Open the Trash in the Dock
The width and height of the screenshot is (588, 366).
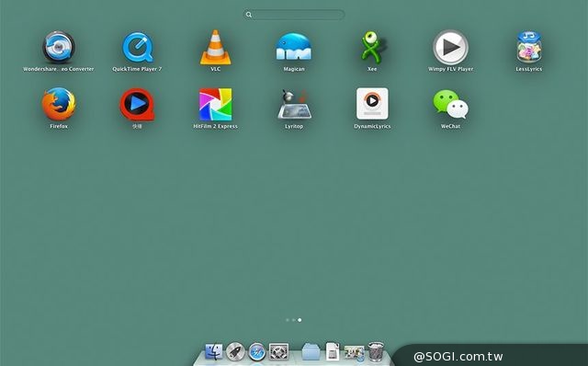(x=376, y=351)
